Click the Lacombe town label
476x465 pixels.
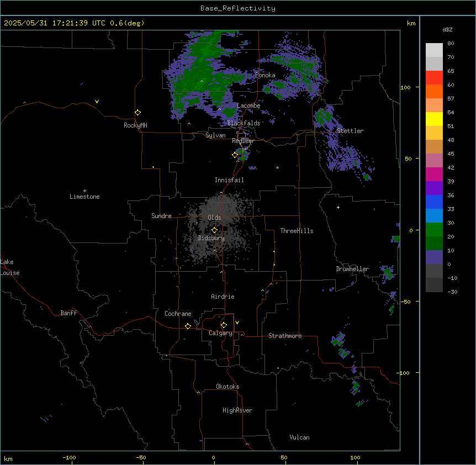248,105
